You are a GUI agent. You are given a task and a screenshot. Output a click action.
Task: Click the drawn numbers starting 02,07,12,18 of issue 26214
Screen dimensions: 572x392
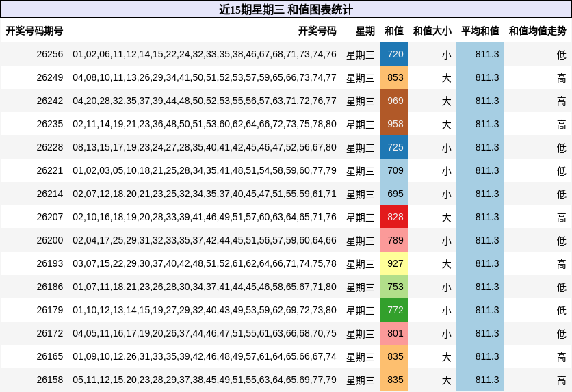[205, 194]
